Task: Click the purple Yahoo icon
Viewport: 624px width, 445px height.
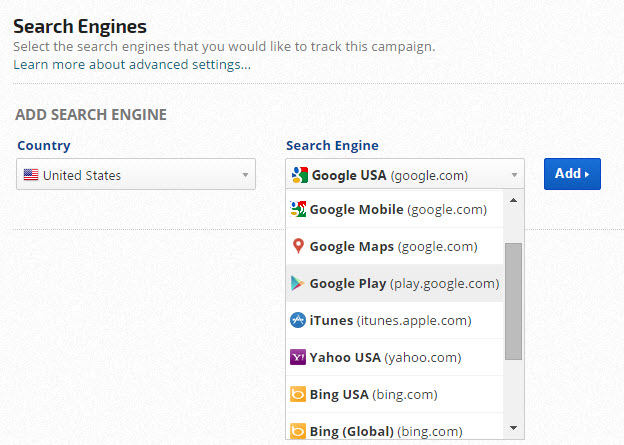Action: 298,357
